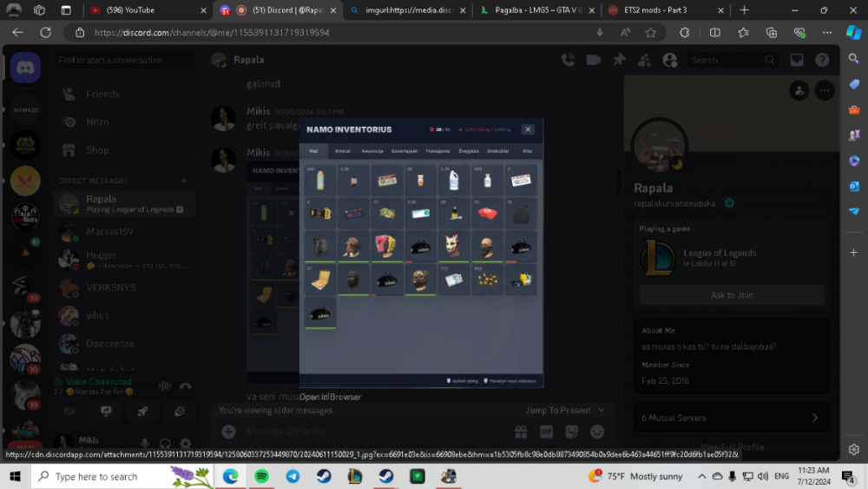This screenshot has height=489, width=868.
Task: Open the attachment plus button in message bar
Action: click(x=228, y=432)
